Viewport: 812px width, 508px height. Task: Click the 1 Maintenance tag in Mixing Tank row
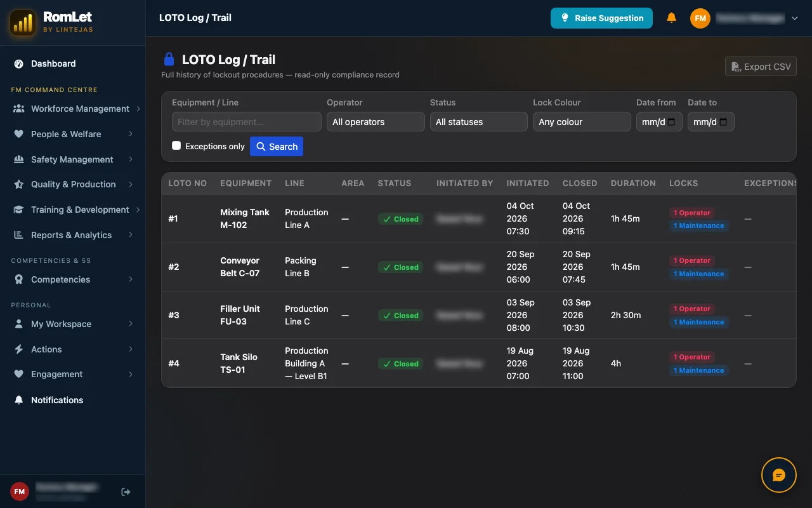click(698, 225)
